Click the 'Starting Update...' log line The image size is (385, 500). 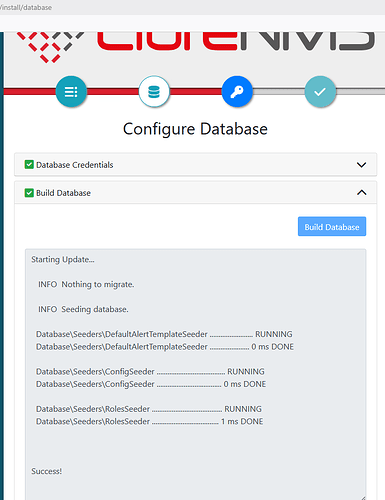tap(63, 260)
